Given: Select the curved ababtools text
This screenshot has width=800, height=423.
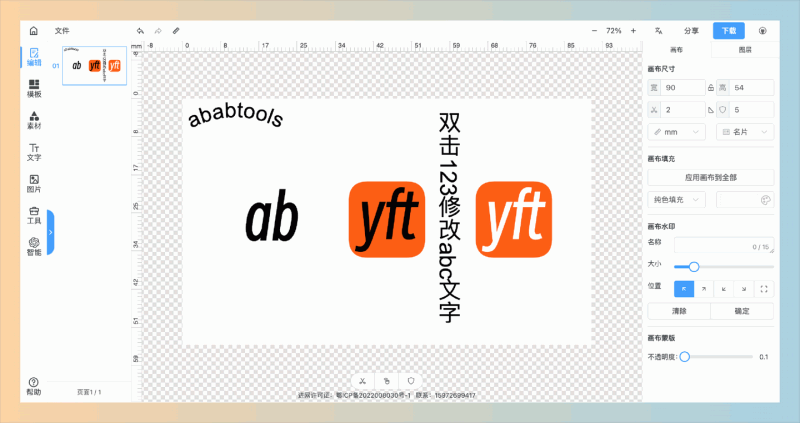Looking at the screenshot, I should pyautogui.click(x=235, y=116).
